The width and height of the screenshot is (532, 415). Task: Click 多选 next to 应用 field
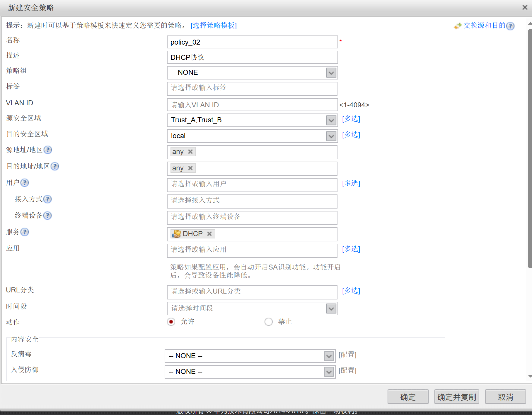click(351, 249)
